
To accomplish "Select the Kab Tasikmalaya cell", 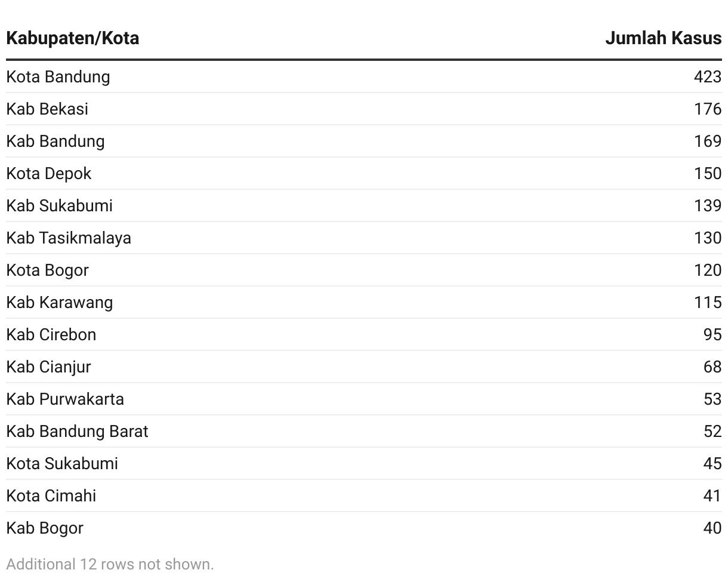I will point(69,238).
